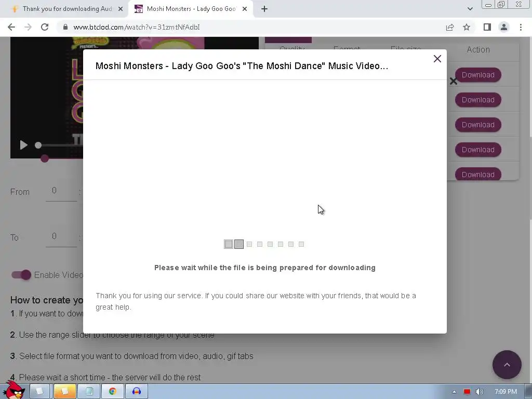532x399 pixels.
Task: Jump to top with the round arrow button
Action: (x=507, y=365)
